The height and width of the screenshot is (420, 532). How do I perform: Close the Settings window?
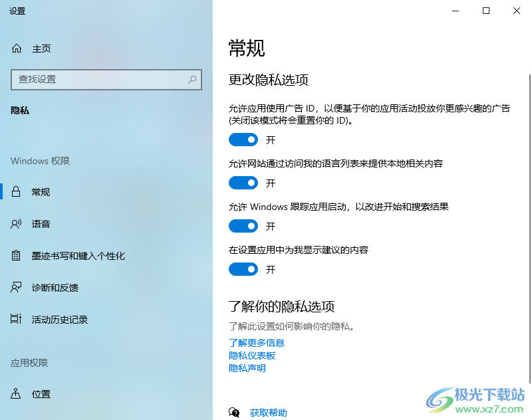517,11
